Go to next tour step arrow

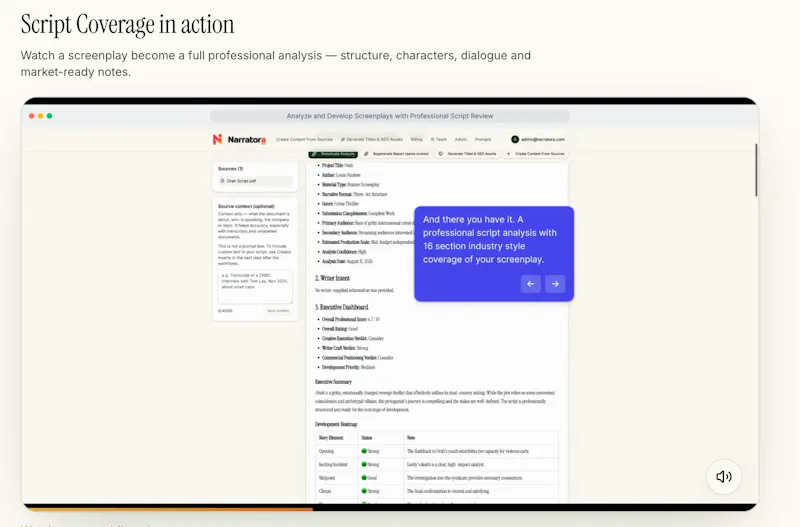coord(555,284)
